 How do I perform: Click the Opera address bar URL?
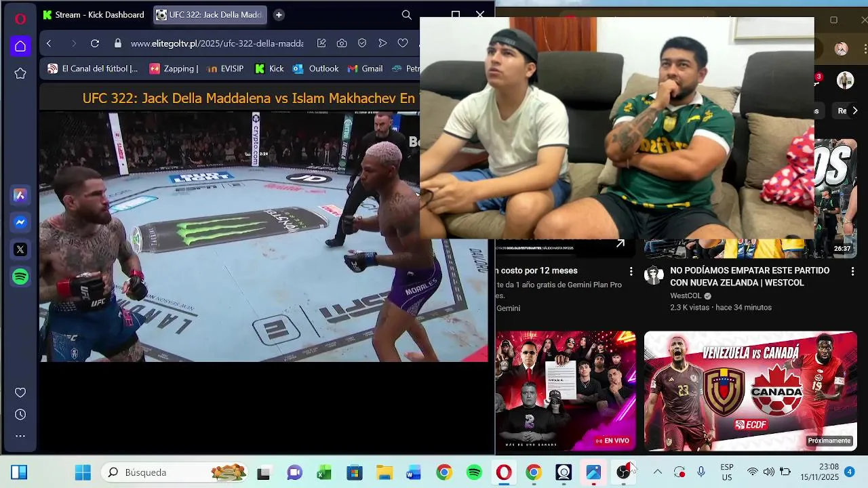(217, 43)
